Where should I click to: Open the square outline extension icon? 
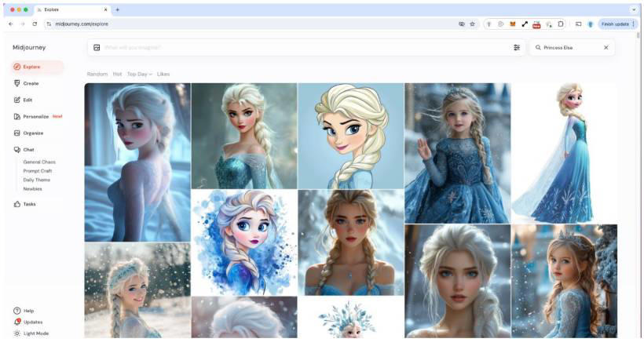pyautogui.click(x=561, y=24)
